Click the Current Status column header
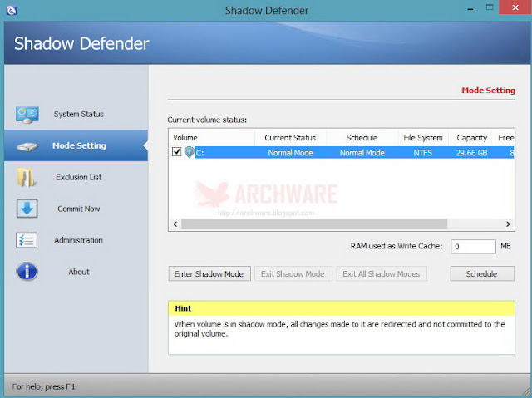532x398 pixels. (x=290, y=138)
